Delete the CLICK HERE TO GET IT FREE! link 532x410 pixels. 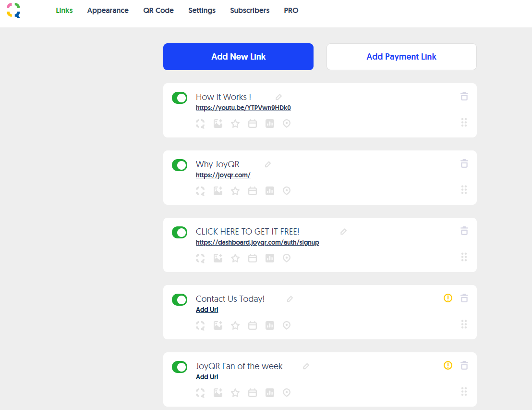pyautogui.click(x=464, y=231)
